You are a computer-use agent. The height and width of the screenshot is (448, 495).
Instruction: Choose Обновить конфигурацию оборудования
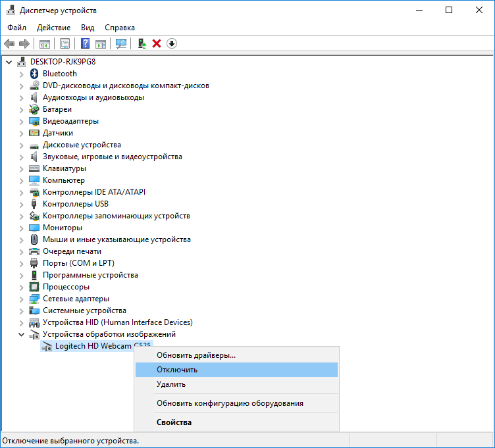point(236,403)
